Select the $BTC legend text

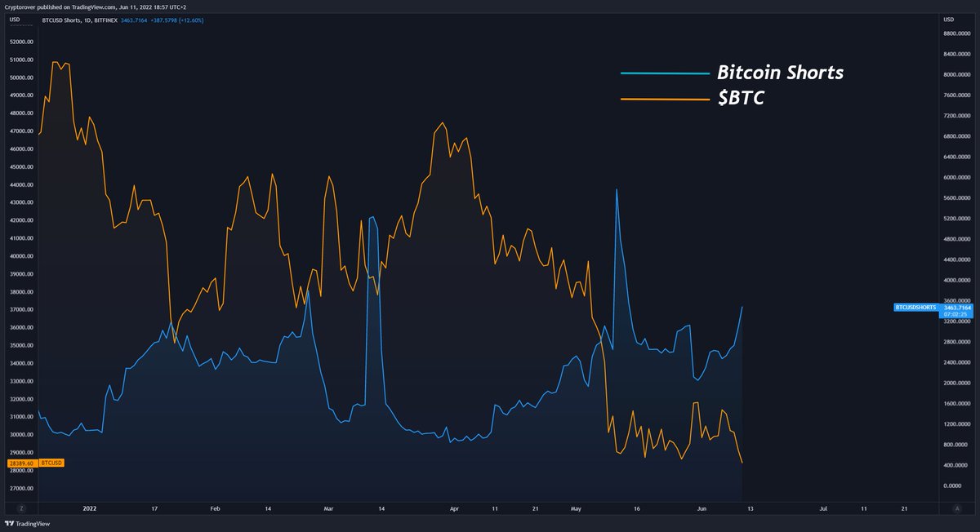click(x=740, y=99)
